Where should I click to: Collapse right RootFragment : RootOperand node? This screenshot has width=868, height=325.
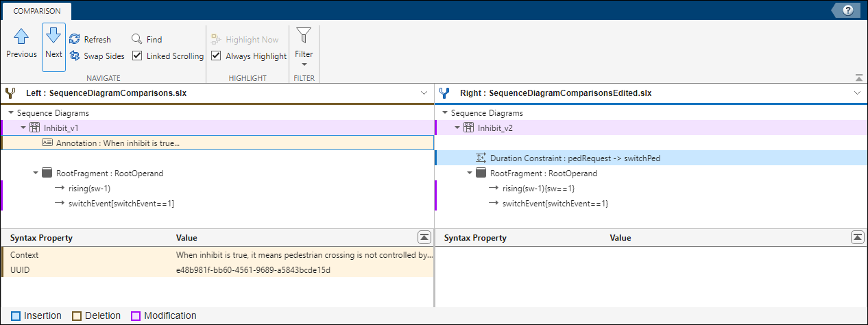(470, 173)
